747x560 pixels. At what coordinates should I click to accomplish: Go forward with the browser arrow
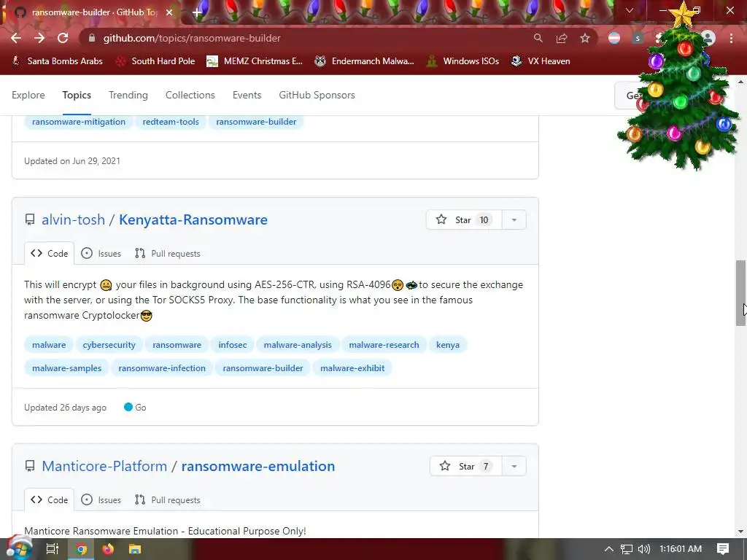pyautogui.click(x=39, y=38)
